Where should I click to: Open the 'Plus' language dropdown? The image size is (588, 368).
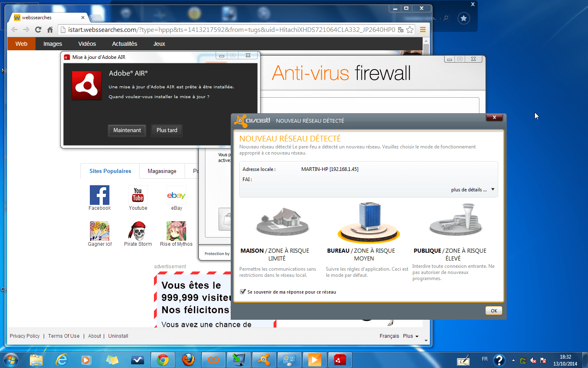click(x=411, y=336)
